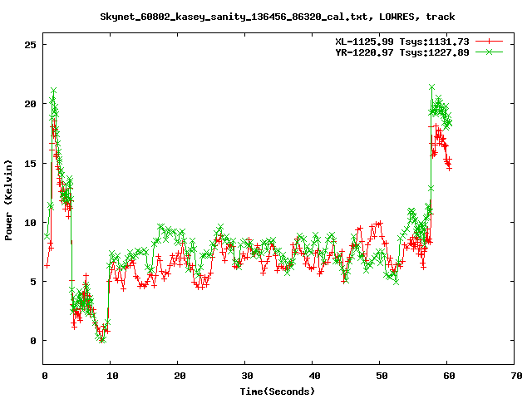Click the y-axis tick label 25
Screen dimensions: 532x399
pyautogui.click(x=30, y=45)
